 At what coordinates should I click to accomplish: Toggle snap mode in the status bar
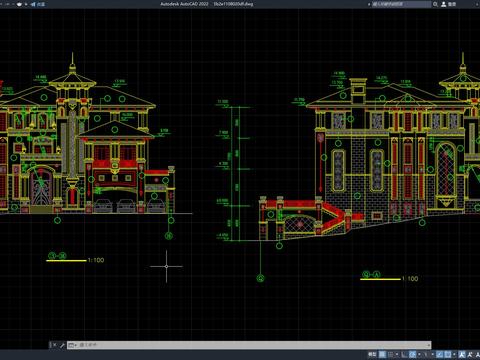(390, 354)
